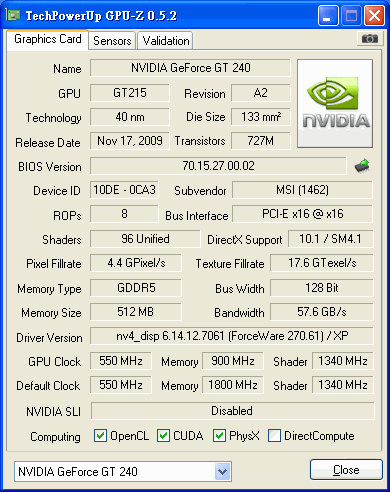Viewport: 390px width, 492px height.
Task: Click the Texture Fillrate field 17.6 GTexel/s
Action: click(x=322, y=263)
